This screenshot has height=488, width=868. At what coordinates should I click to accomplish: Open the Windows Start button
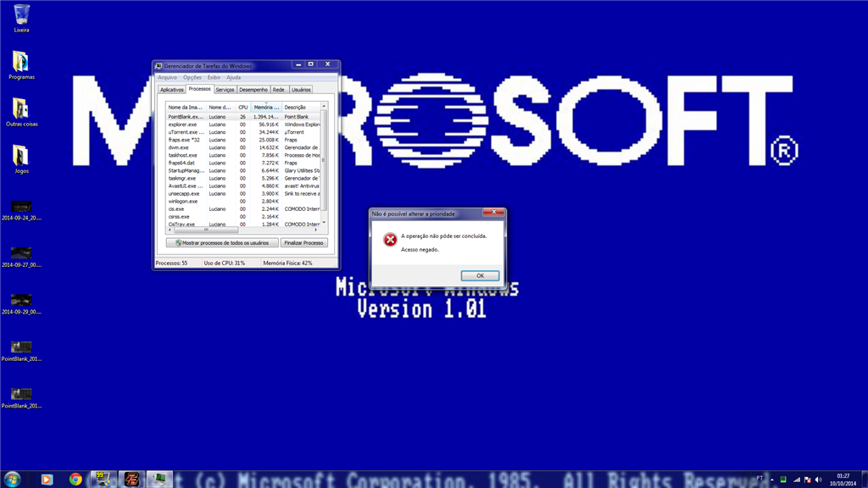(x=12, y=480)
